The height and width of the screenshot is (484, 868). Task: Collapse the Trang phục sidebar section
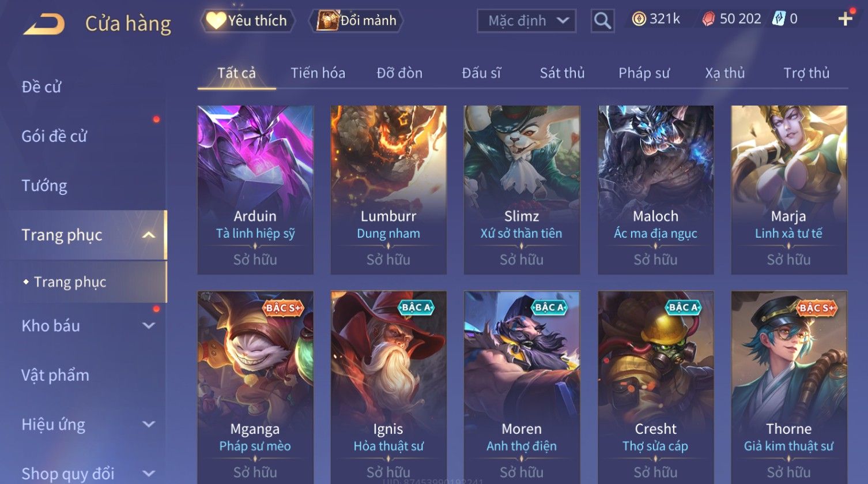pyautogui.click(x=149, y=235)
